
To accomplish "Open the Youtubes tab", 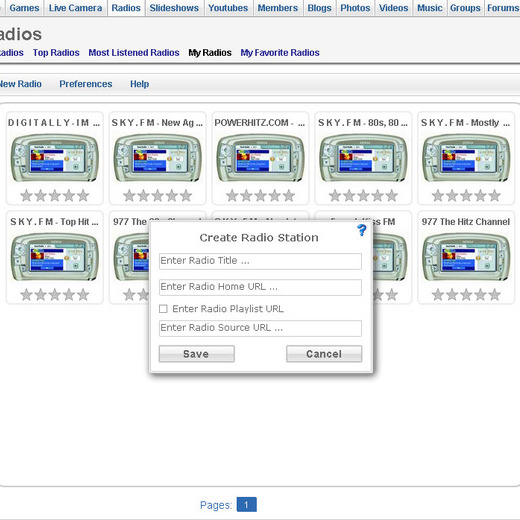I will pos(228,8).
